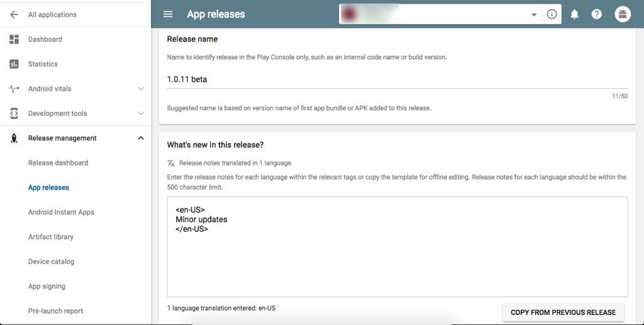Open the help question mark icon
Viewport: 644px width, 325px height.
pos(597,14)
